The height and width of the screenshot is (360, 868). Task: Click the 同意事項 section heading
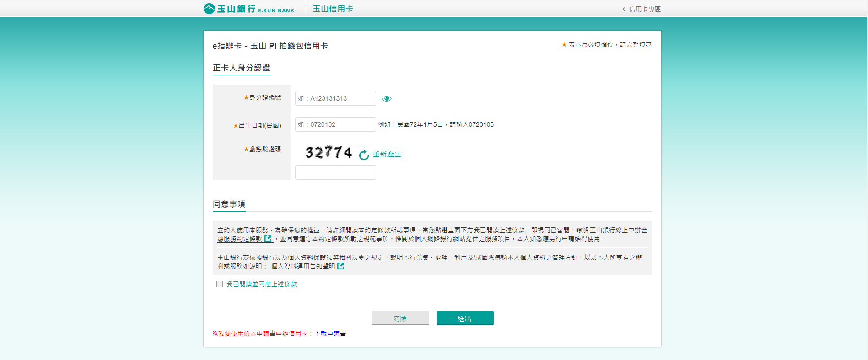point(229,204)
